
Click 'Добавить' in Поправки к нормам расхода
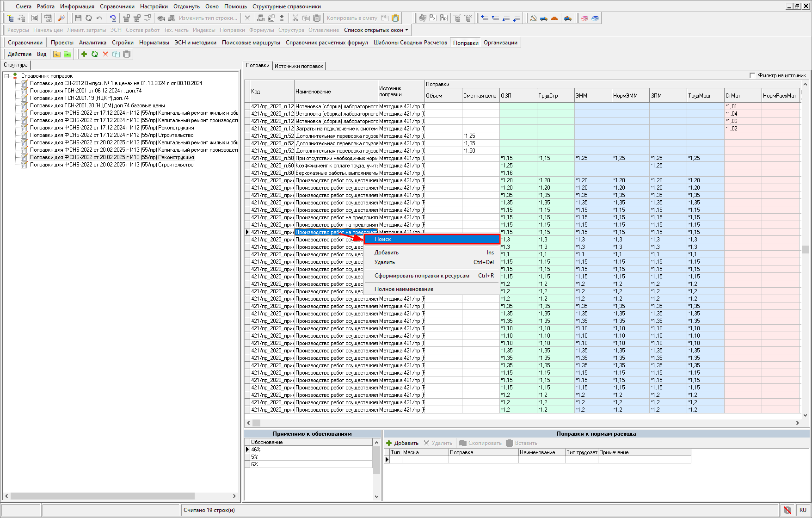pyautogui.click(x=402, y=443)
